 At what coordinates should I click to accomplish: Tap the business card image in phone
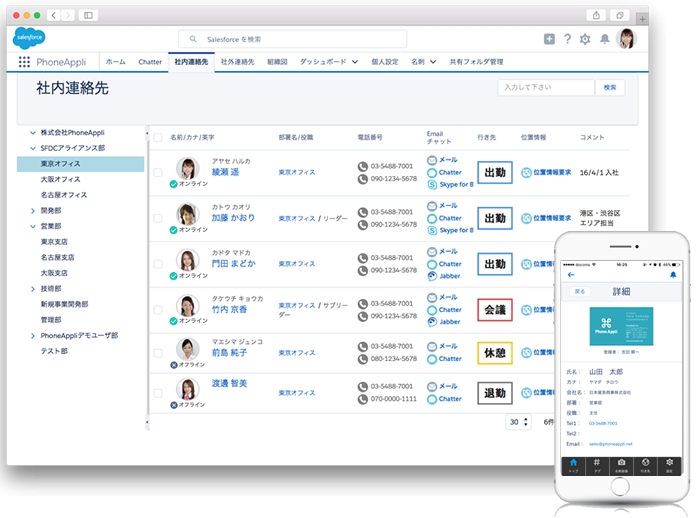(621, 326)
